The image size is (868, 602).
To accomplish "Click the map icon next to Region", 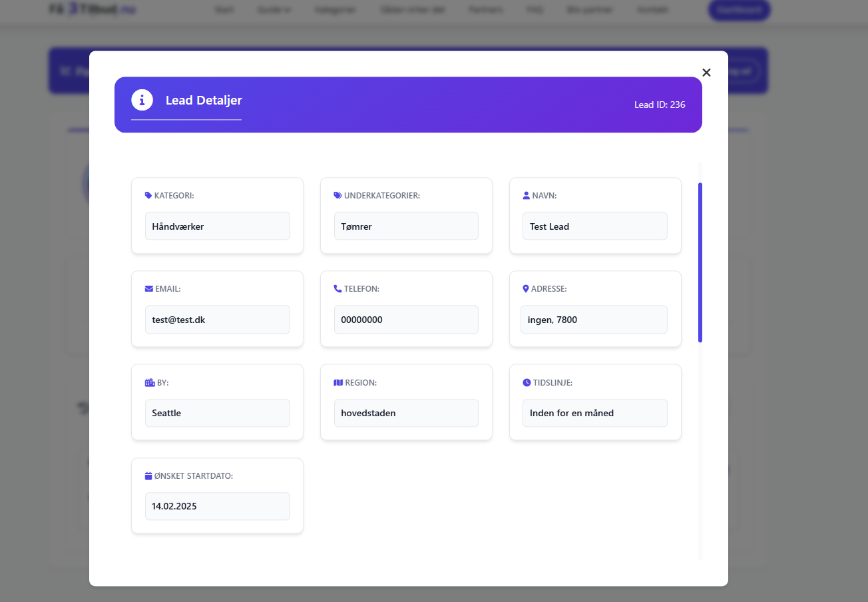I will click(x=337, y=383).
